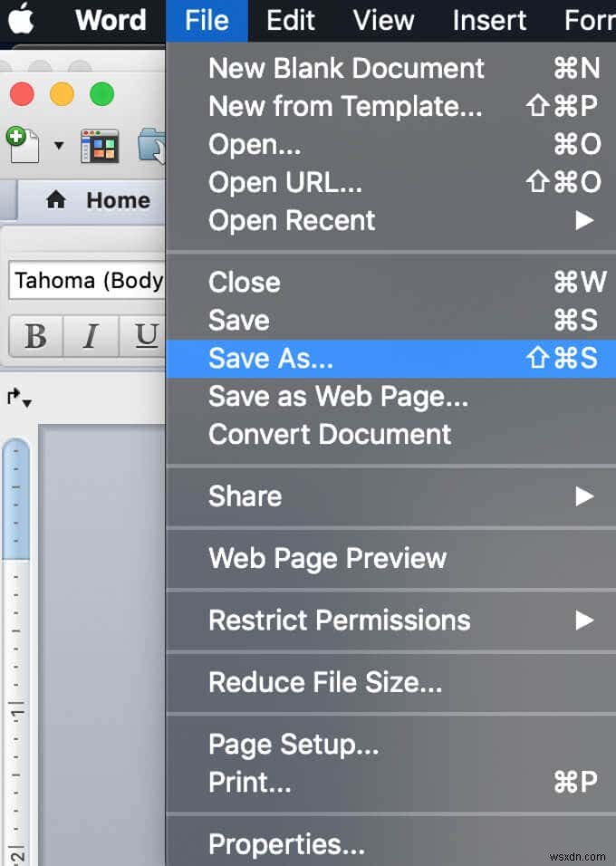Screen dimensions: 616x866
Task: Click the Tahoma font name field
Action: (82, 281)
